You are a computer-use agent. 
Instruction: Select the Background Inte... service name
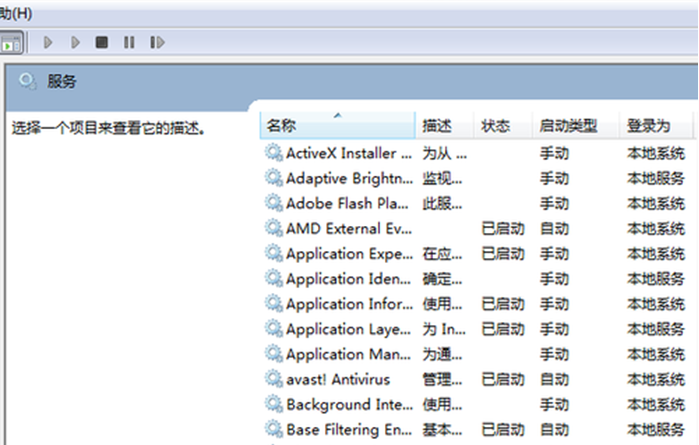click(348, 404)
